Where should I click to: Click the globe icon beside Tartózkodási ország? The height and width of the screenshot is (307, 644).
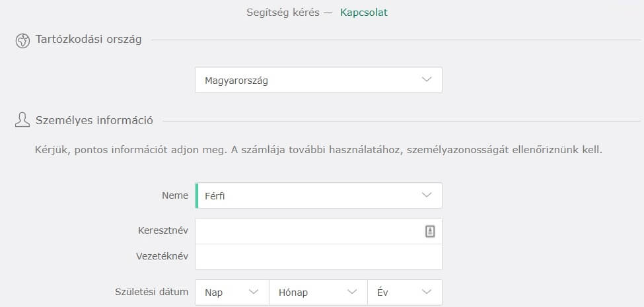coord(22,41)
